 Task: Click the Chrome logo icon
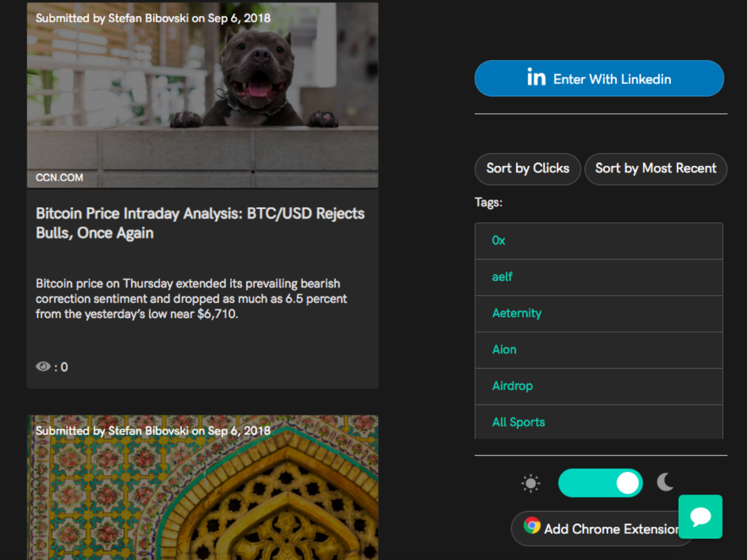532,526
